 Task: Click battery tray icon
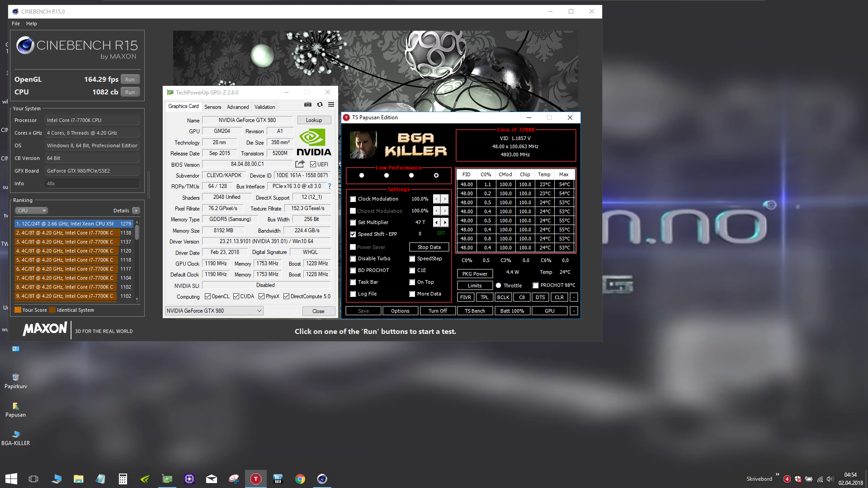coord(809,479)
